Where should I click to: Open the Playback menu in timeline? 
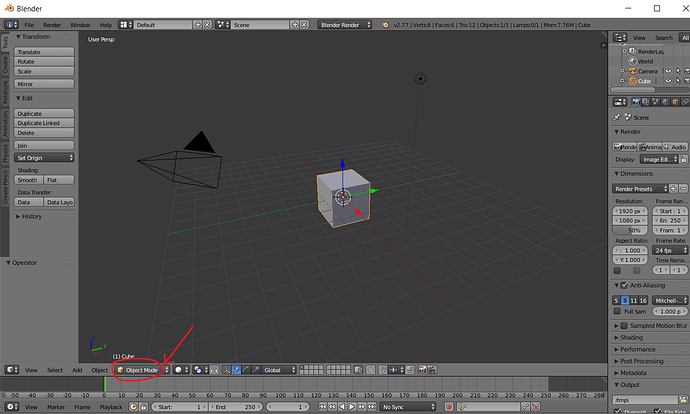111,407
